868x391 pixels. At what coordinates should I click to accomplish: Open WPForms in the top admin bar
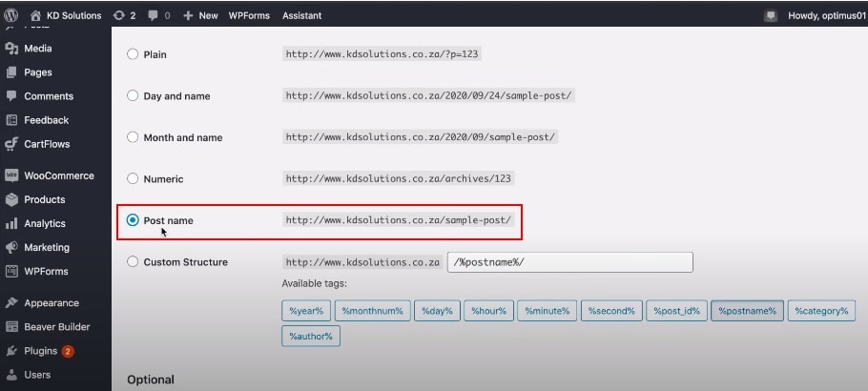pos(249,15)
